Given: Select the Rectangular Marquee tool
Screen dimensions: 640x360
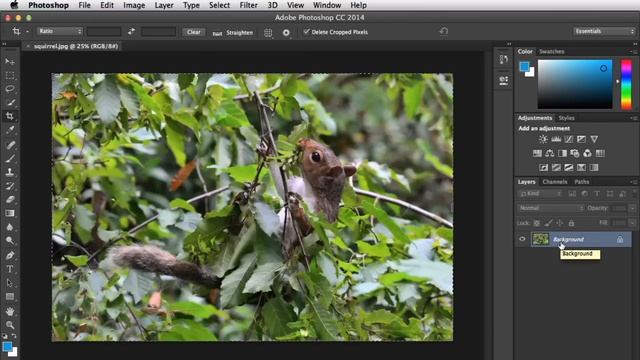Looking at the screenshot, I should 10,76.
